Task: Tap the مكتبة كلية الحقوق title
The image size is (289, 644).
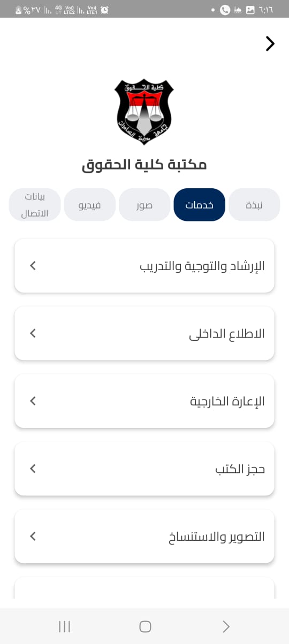Action: coord(144,164)
